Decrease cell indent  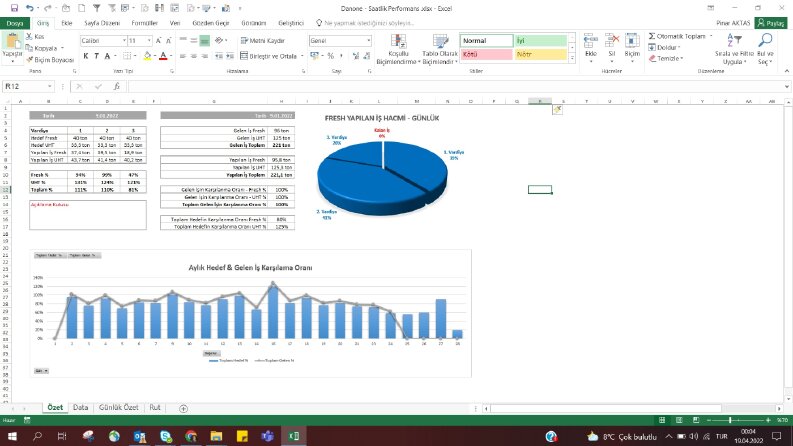(x=219, y=56)
